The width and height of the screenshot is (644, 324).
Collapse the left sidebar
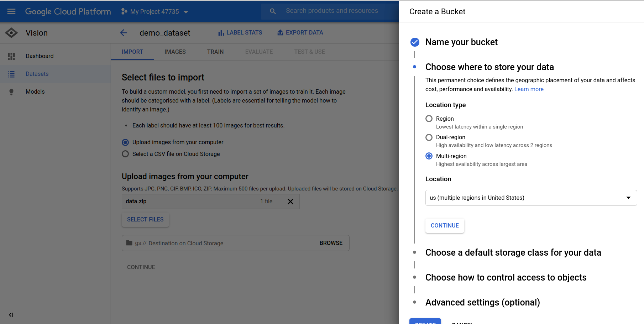point(11,315)
